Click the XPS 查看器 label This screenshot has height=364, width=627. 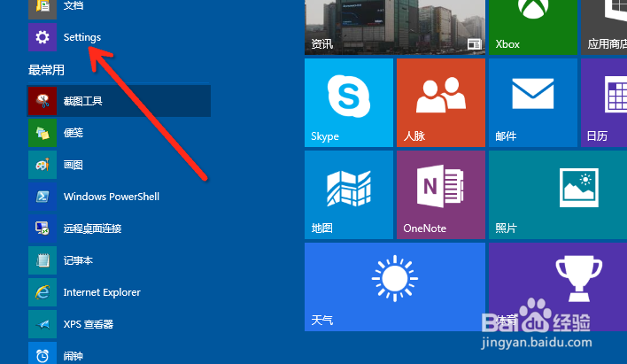(89, 324)
